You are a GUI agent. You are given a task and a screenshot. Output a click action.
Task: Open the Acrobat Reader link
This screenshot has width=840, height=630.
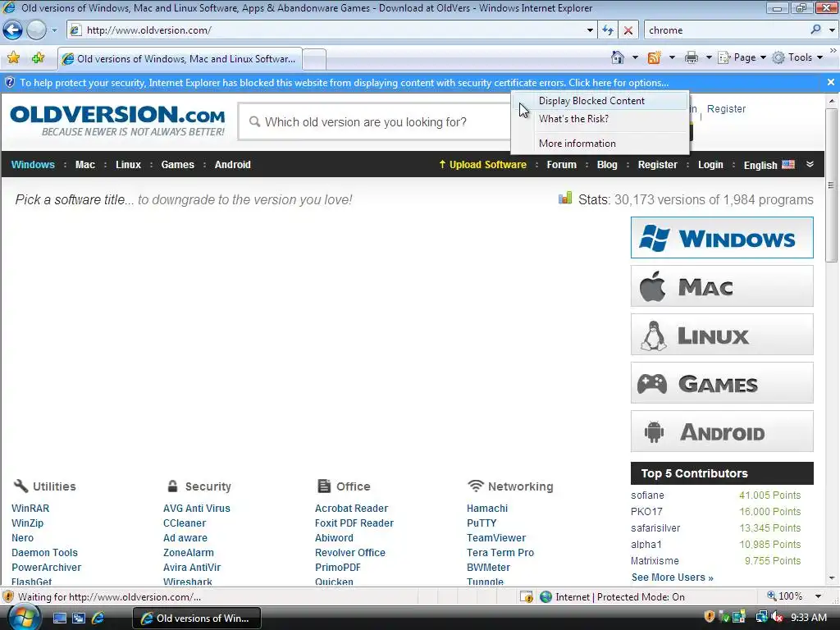coord(351,508)
